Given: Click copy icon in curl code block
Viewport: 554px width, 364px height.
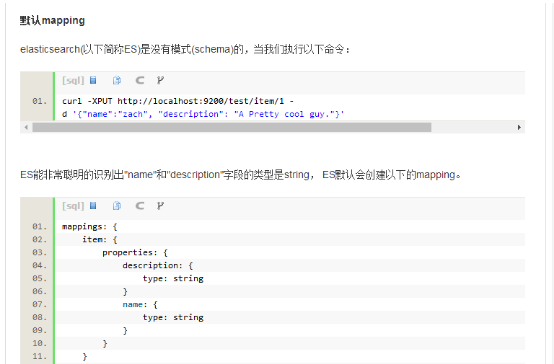Looking at the screenshot, I should tap(117, 80).
